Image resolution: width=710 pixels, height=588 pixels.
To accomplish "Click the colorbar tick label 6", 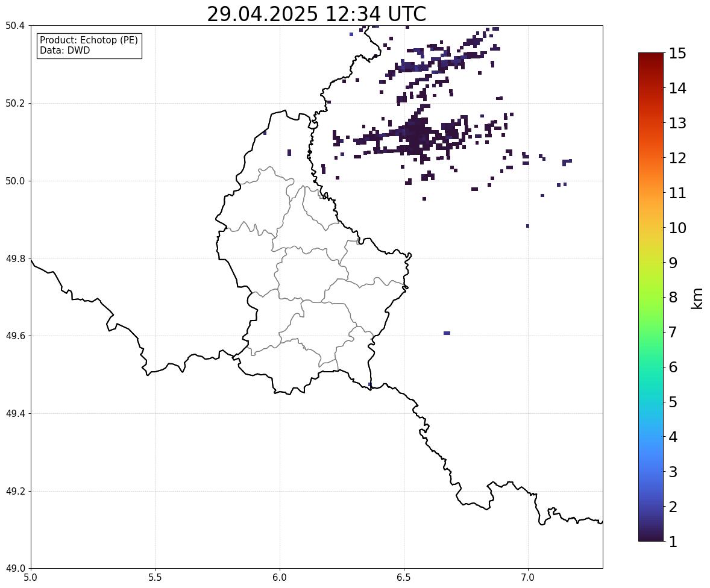I will point(673,367).
